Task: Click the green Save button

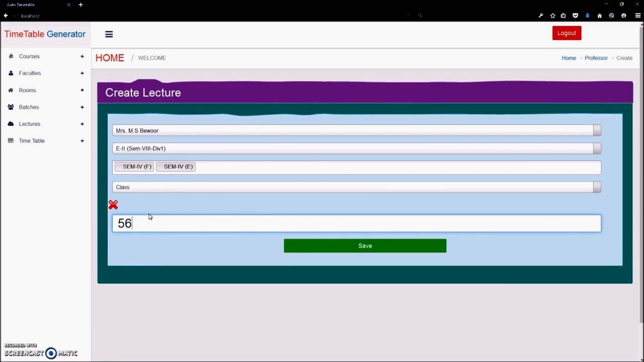Action: pyautogui.click(x=365, y=246)
